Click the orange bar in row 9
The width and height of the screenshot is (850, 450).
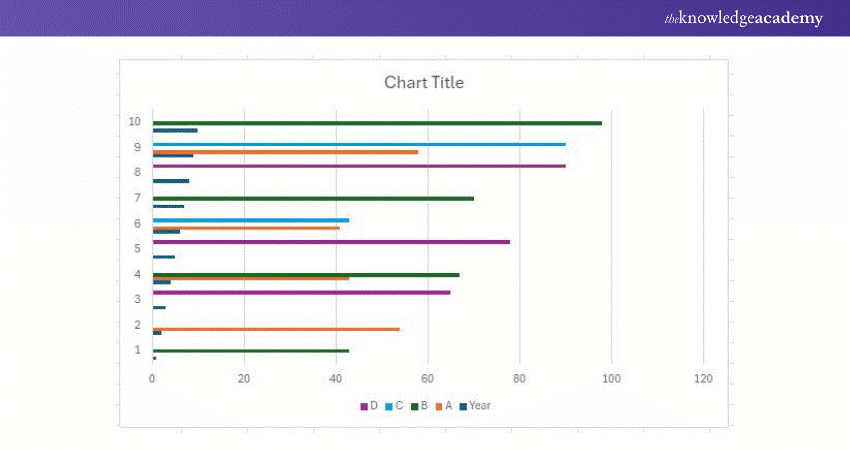[x=285, y=152]
